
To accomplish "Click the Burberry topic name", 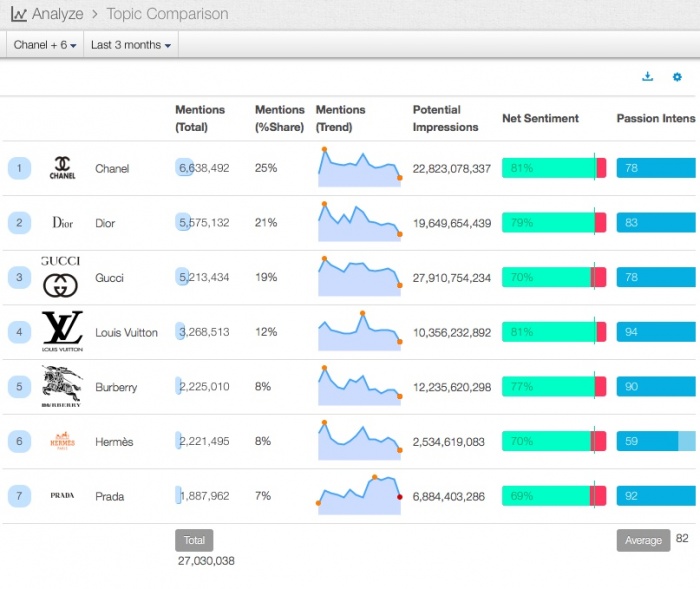I will (x=116, y=387).
